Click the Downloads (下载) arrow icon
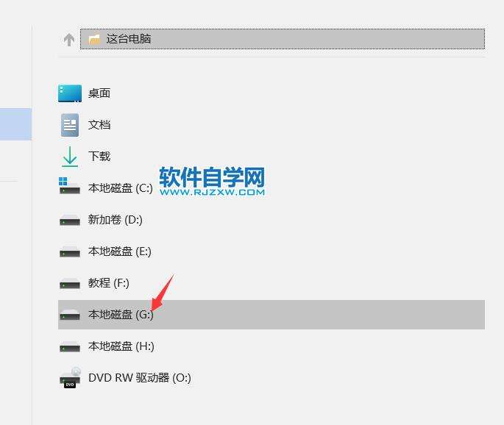Image resolution: width=504 pixels, height=425 pixels. click(70, 157)
